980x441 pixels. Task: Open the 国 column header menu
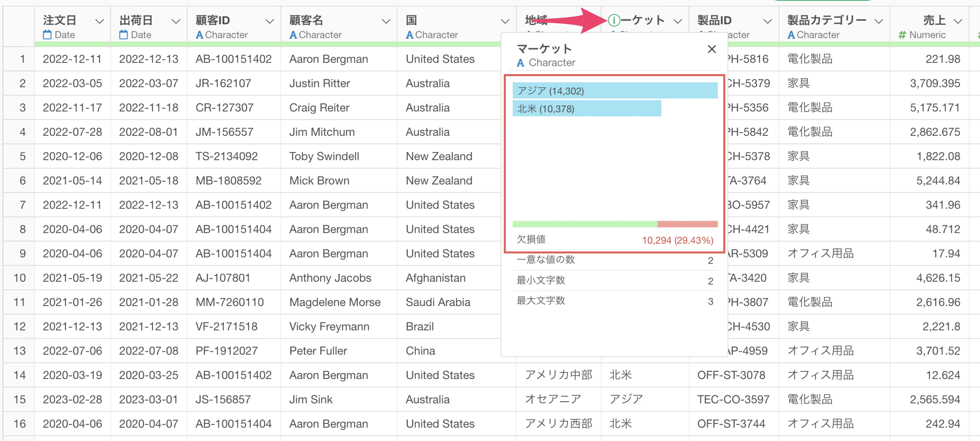pos(505,21)
